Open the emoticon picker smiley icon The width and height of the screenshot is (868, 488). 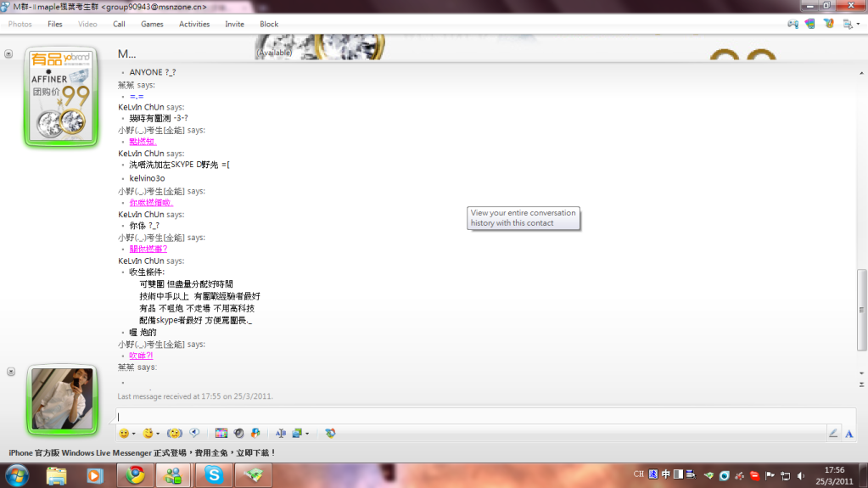pos(124,434)
